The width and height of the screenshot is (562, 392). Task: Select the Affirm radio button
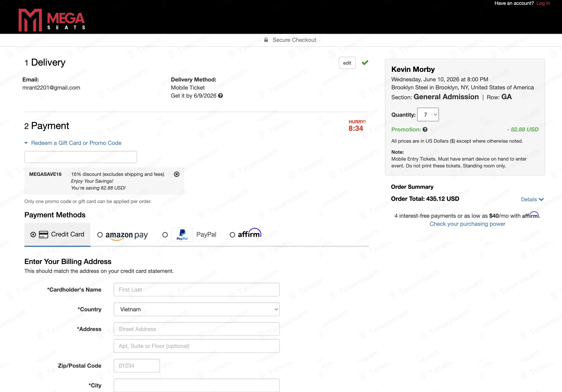tap(232, 235)
